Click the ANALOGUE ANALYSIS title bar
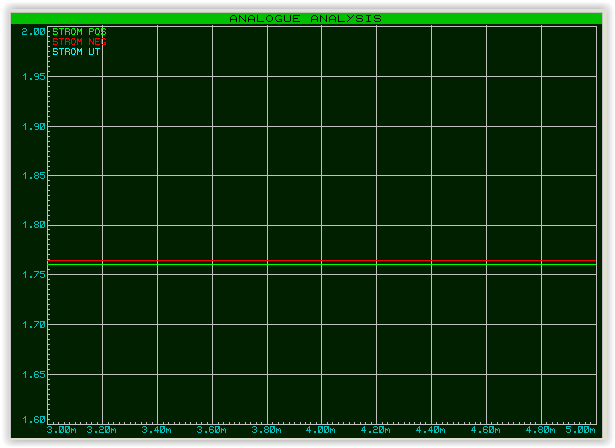Viewport: 615px width, 448px height. 306,18
